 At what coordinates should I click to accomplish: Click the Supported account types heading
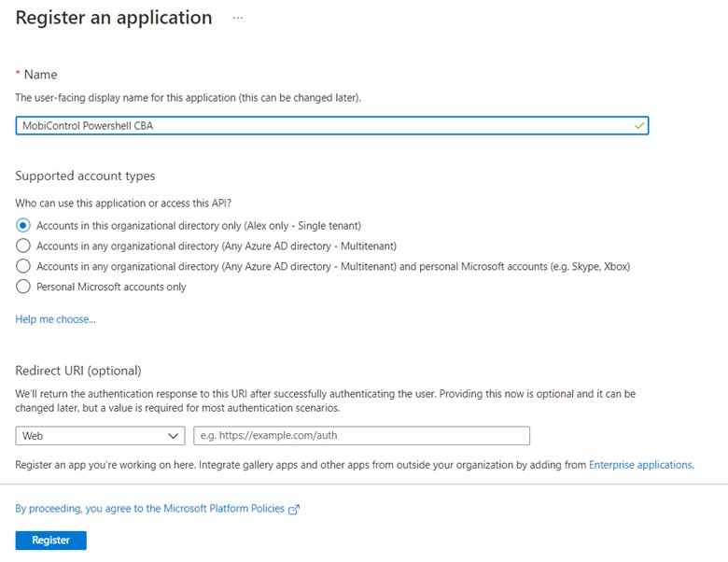point(85,176)
